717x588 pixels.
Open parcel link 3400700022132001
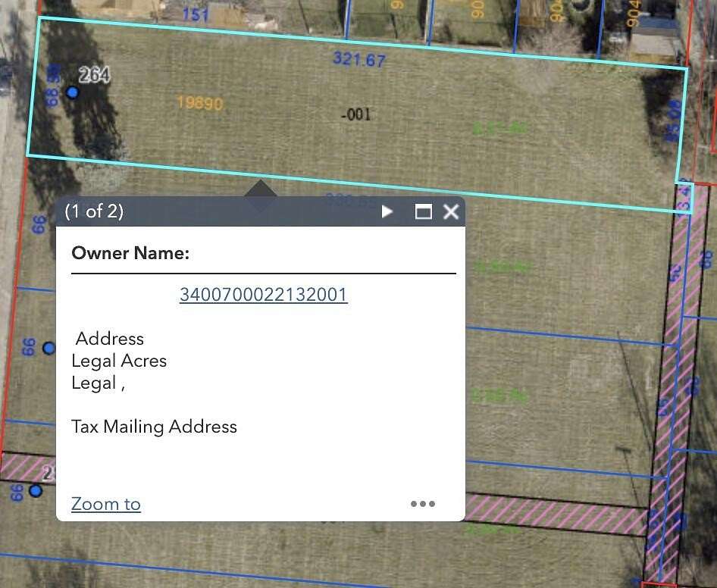(x=263, y=295)
